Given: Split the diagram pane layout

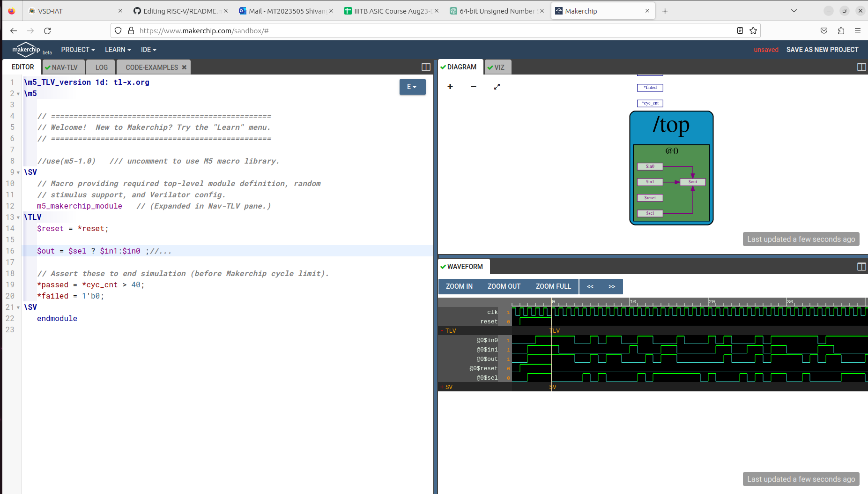Looking at the screenshot, I should [862, 67].
